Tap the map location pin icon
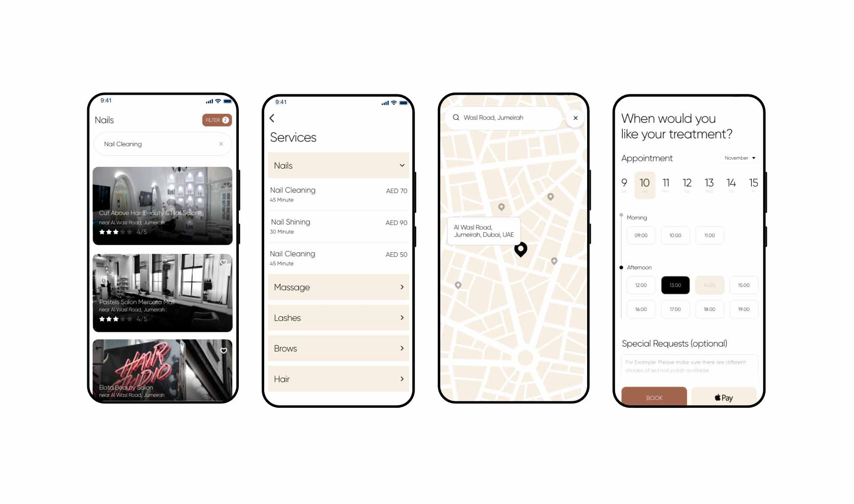 tap(520, 248)
